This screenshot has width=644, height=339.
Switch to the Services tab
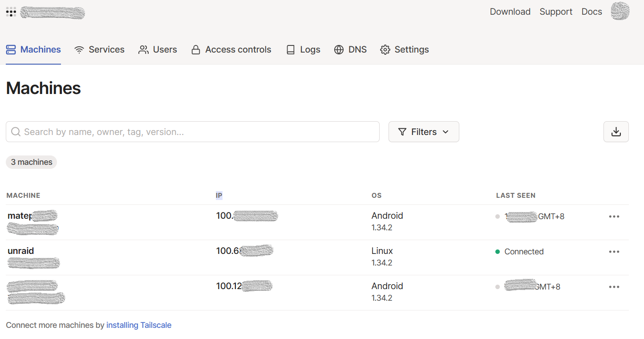point(99,49)
